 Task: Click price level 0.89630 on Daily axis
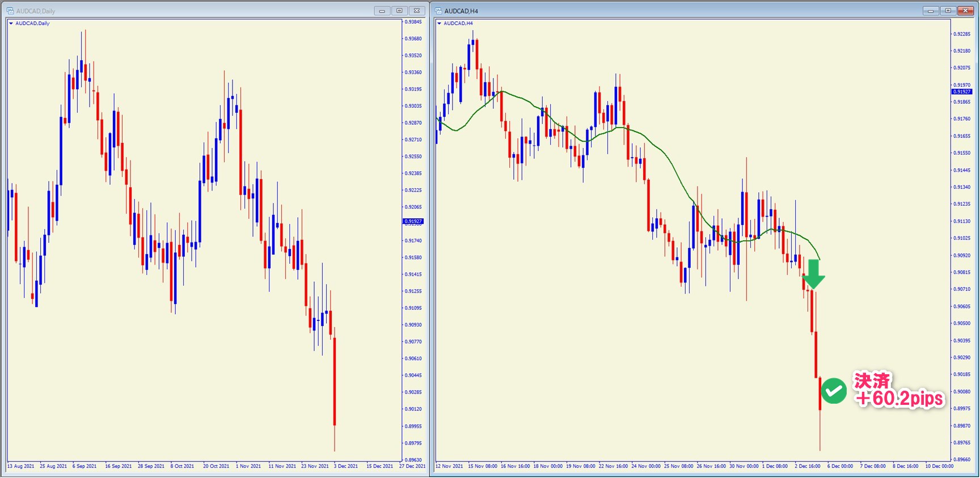(413, 460)
